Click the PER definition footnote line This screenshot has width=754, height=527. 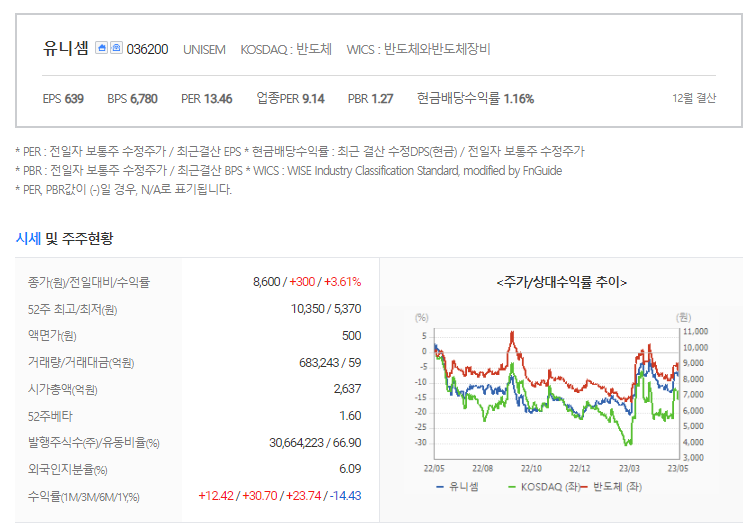tap(300, 151)
